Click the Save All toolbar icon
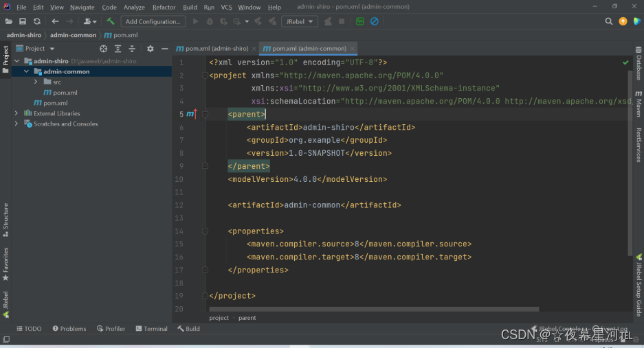644x348 pixels. (23, 21)
